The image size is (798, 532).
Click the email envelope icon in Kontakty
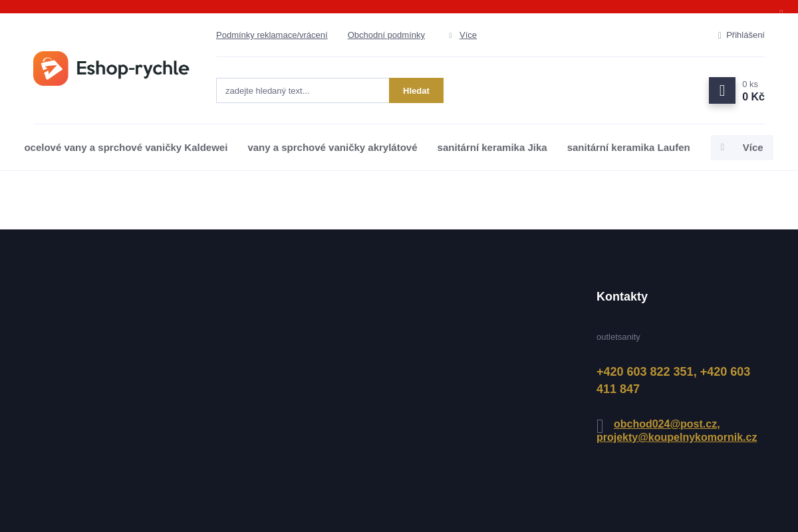(600, 426)
